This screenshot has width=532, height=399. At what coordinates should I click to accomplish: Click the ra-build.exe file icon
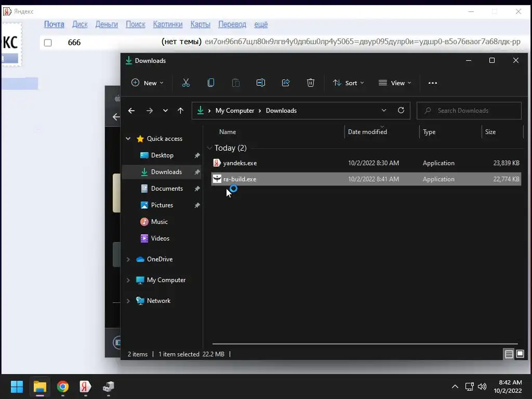pos(217,179)
